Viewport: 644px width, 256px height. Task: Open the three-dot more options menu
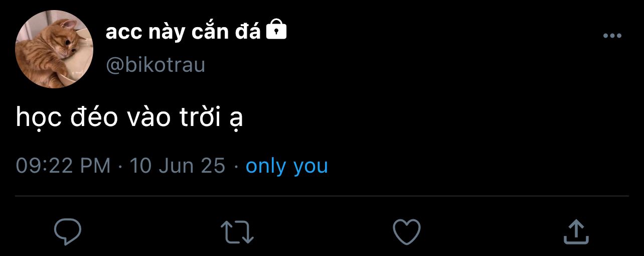(612, 36)
